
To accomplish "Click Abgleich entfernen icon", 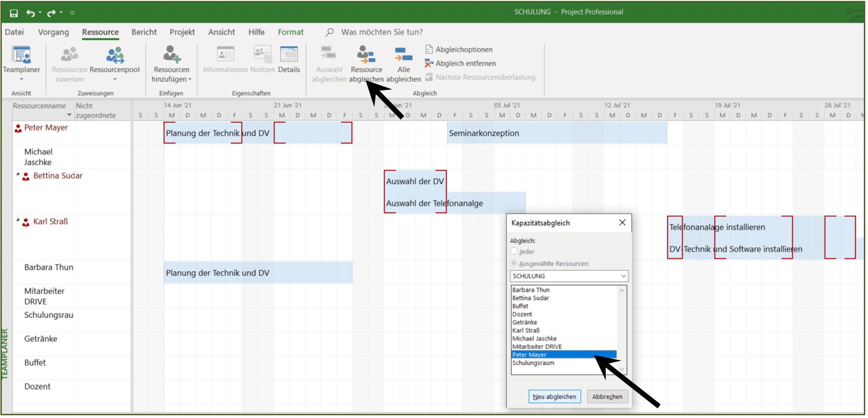I will [429, 63].
